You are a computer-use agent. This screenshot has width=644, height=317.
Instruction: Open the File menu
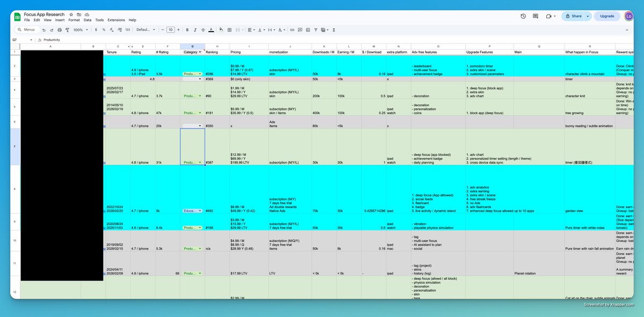[27, 20]
